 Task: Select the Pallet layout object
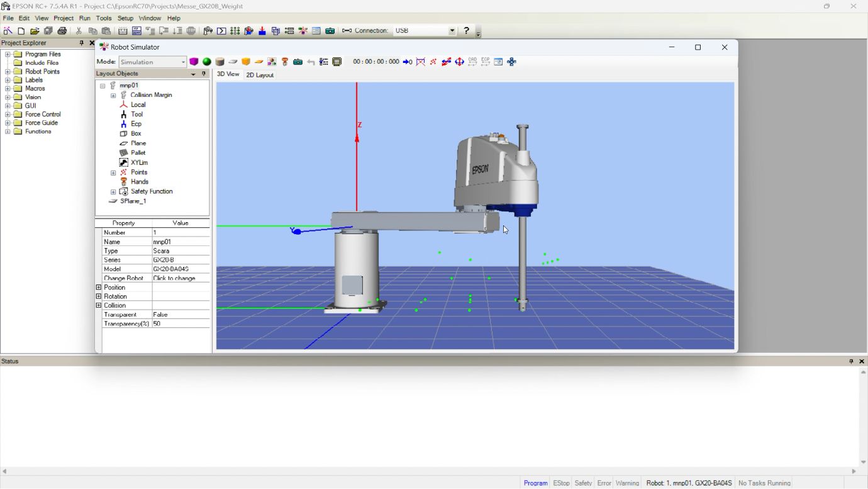138,153
